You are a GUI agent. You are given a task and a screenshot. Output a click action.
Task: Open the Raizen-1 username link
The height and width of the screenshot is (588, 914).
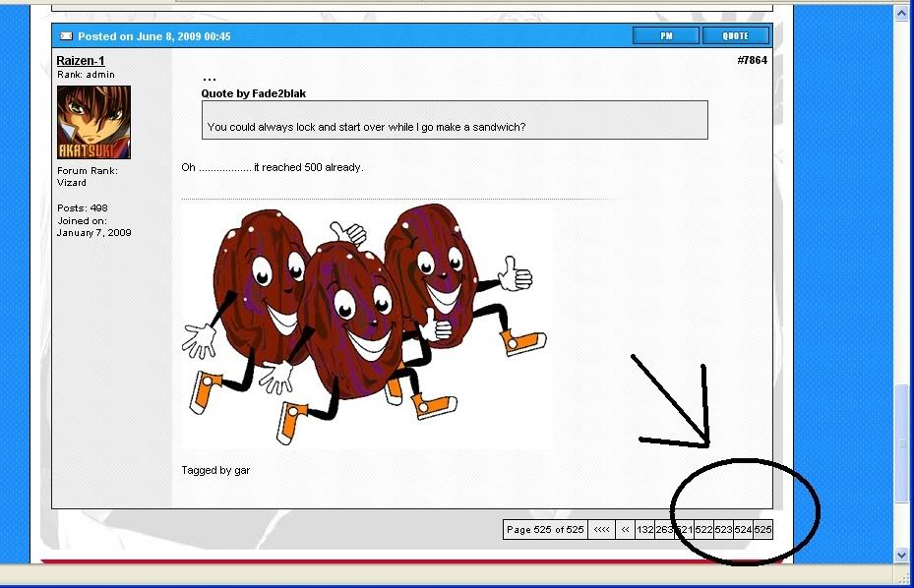tap(81, 61)
